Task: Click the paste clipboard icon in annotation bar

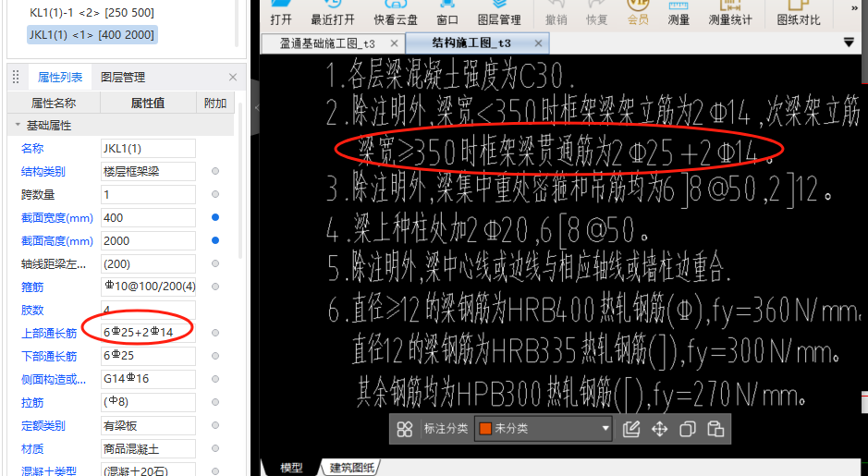Action: point(715,429)
